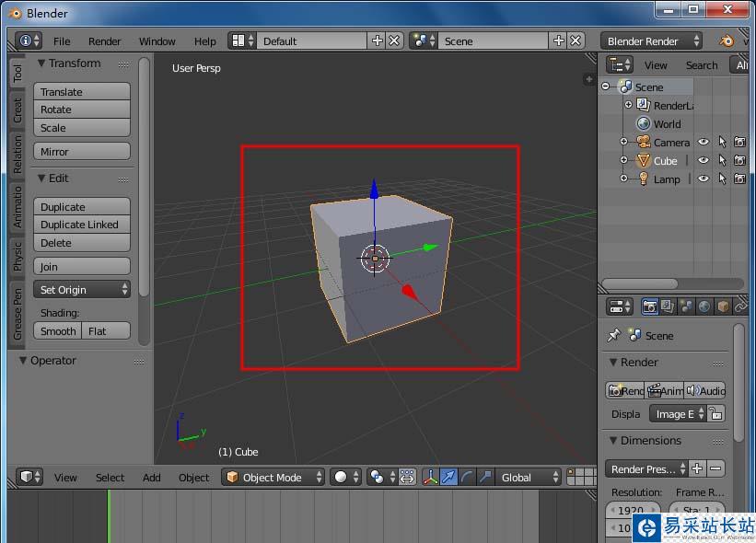756x543 pixels.
Task: Click the screen layout browse icon
Action: (242, 40)
